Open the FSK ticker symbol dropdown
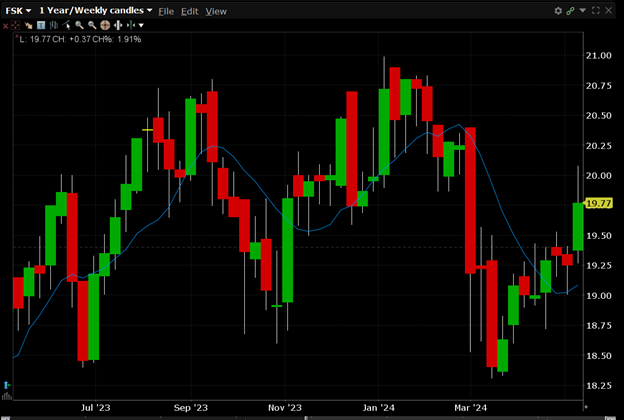The image size is (624, 420). pos(18,11)
